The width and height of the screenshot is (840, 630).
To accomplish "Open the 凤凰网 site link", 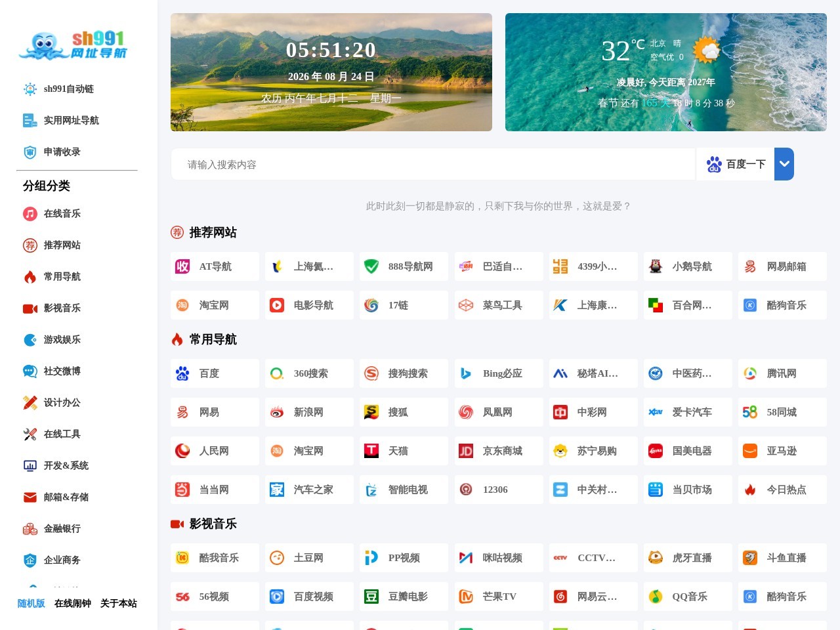I will 499,412.
